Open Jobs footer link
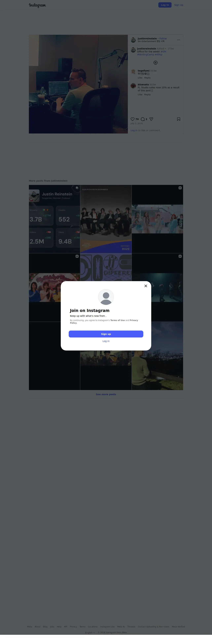Screen dimensions: 212x644 click(x=52, y=627)
